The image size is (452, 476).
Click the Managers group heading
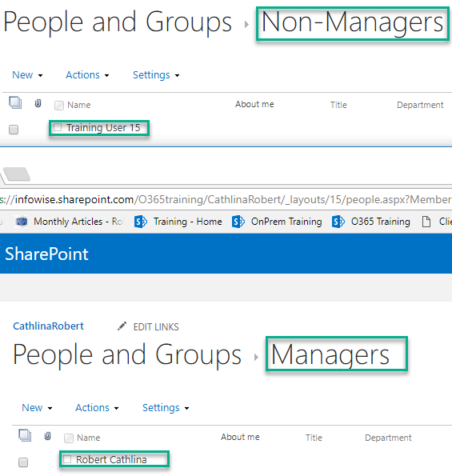click(330, 355)
